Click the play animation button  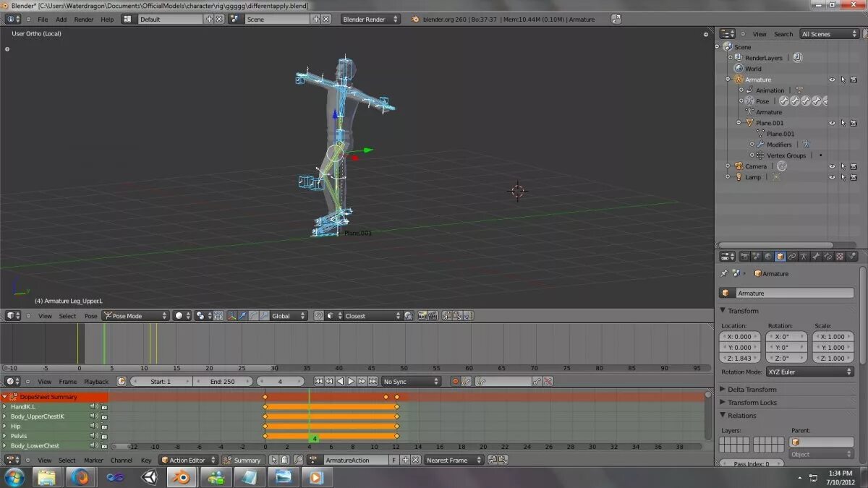coord(351,381)
